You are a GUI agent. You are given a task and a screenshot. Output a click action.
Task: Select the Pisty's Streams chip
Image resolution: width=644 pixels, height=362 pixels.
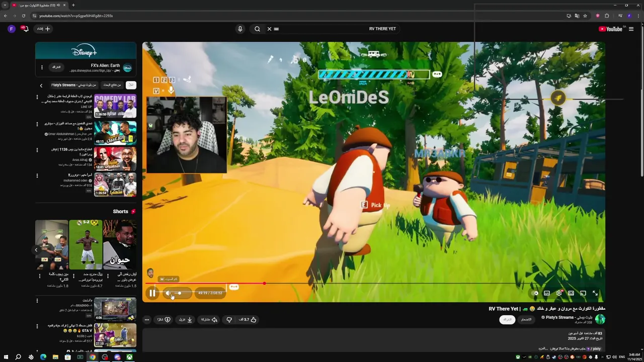pos(73,85)
